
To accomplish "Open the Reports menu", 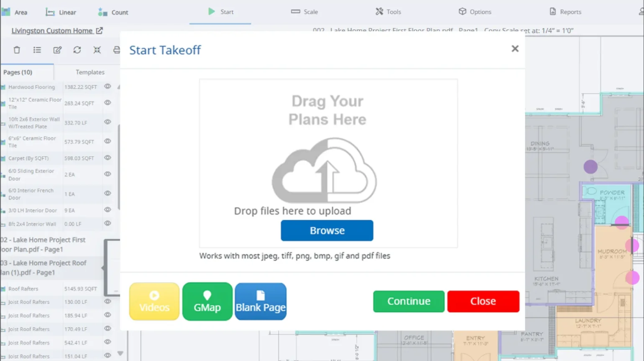I will pyautogui.click(x=565, y=12).
